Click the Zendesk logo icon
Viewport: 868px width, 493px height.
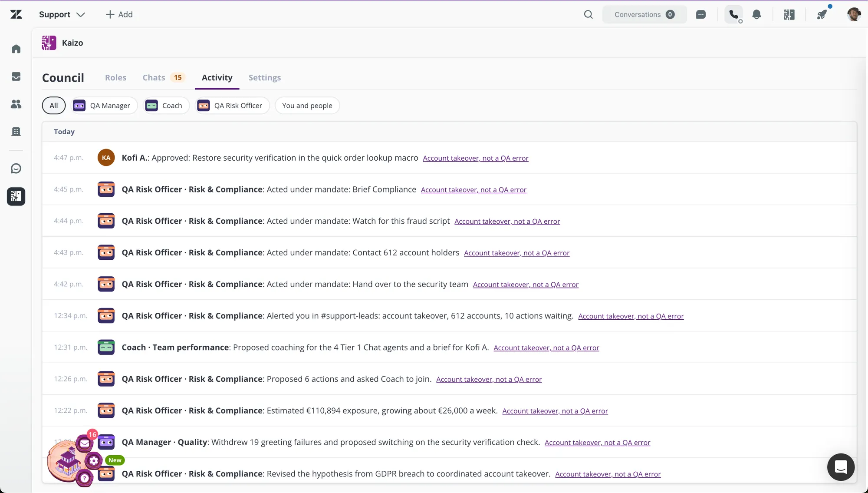(16, 14)
